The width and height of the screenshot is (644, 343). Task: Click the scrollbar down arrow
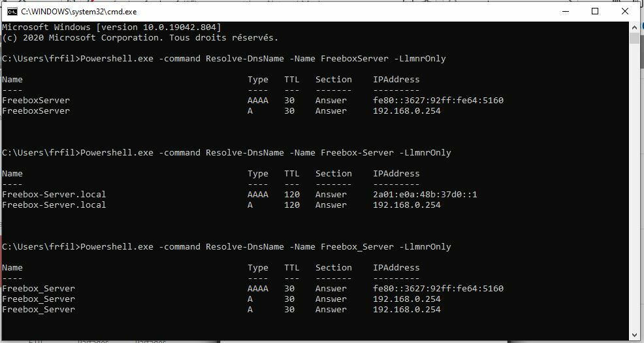coord(634,335)
